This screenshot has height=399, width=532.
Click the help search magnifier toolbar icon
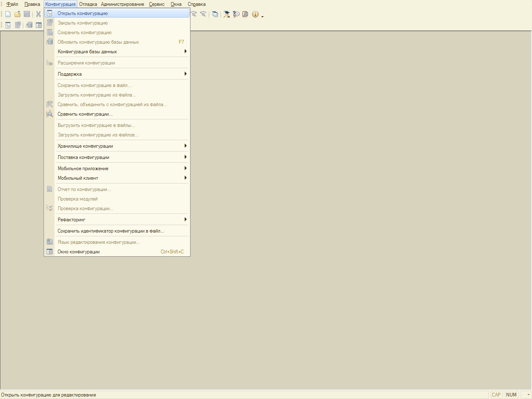click(x=236, y=14)
